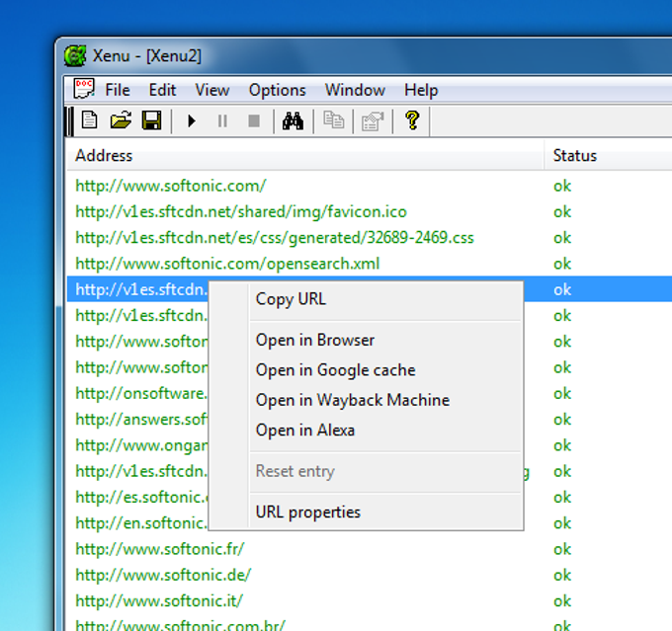The image size is (672, 631).
Task: Open the Help menu
Action: pyautogui.click(x=421, y=90)
